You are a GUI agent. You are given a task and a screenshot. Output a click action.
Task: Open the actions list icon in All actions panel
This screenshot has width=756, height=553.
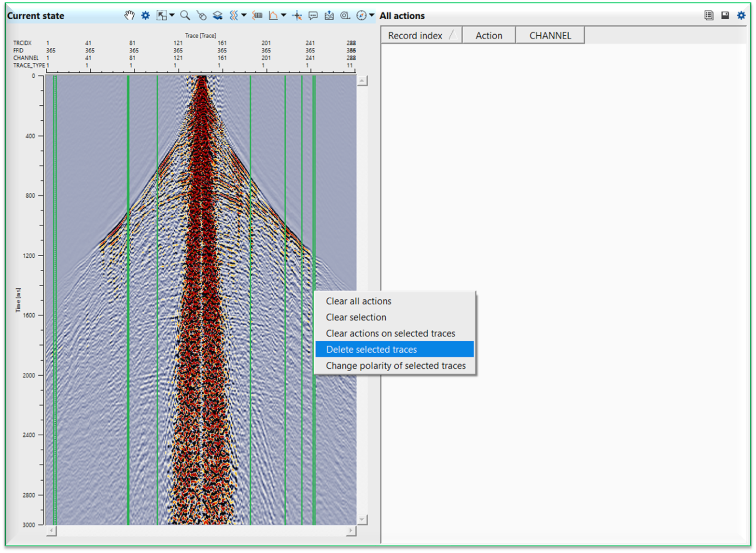pyautogui.click(x=709, y=15)
